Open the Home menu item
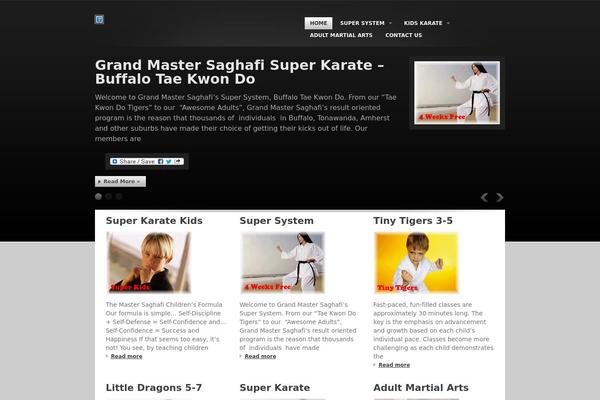The image size is (600, 400). click(x=318, y=23)
